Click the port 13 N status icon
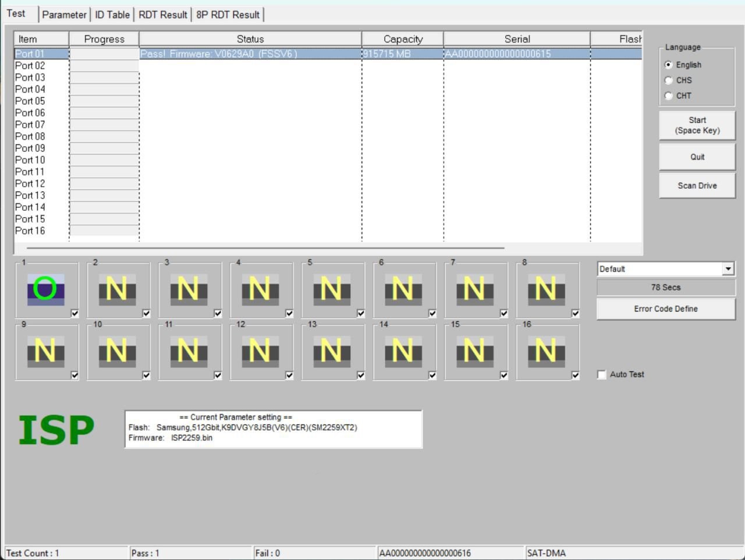The width and height of the screenshot is (745, 560). tap(332, 352)
